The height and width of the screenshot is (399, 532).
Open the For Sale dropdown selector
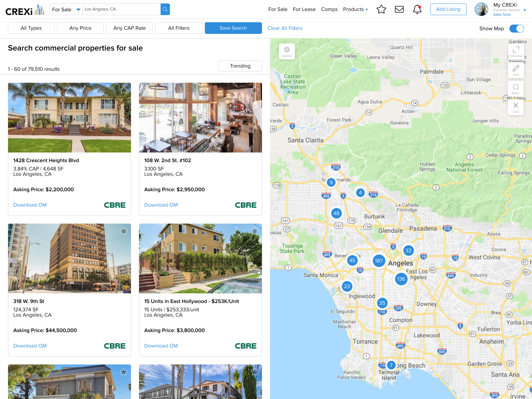pos(66,10)
